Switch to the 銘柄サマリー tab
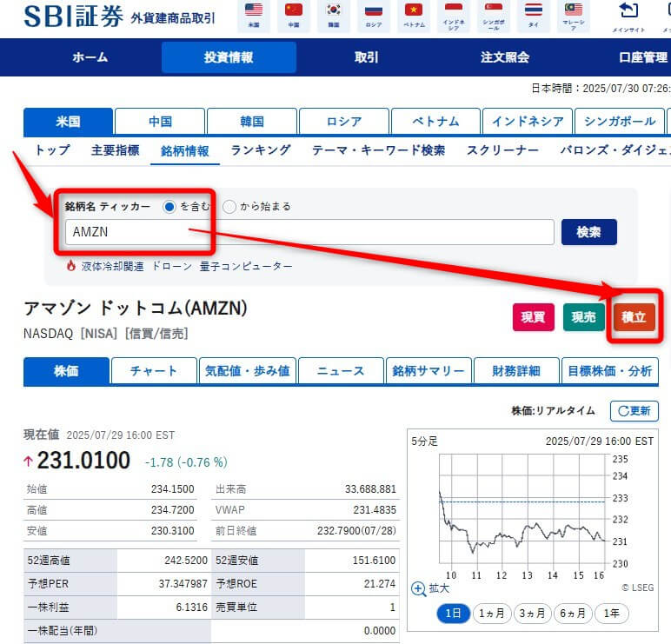Image resolution: width=671 pixels, height=644 pixels. 429,371
